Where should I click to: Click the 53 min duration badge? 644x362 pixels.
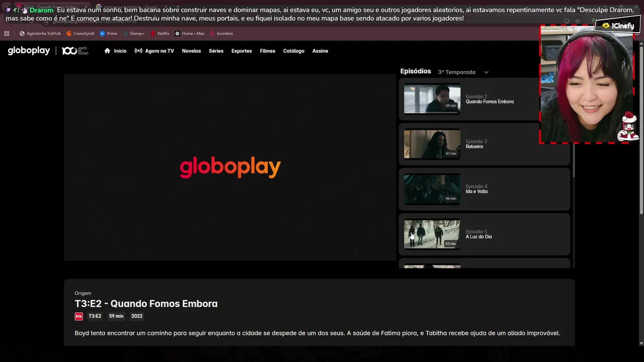click(451, 244)
